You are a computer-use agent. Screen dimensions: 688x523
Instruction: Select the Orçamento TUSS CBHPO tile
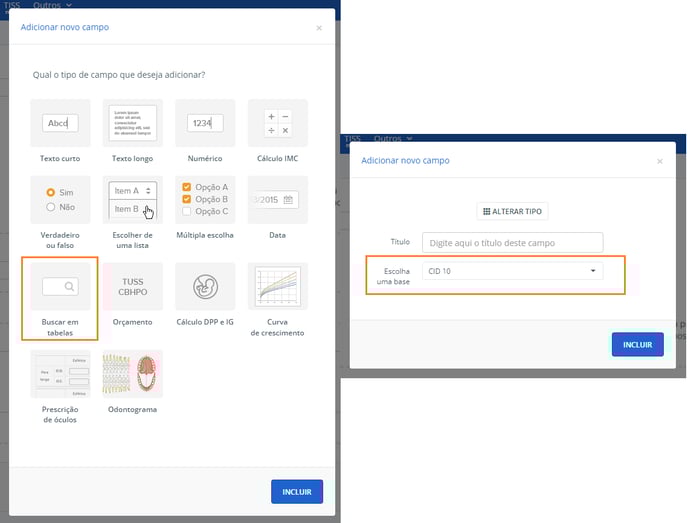coord(132,287)
